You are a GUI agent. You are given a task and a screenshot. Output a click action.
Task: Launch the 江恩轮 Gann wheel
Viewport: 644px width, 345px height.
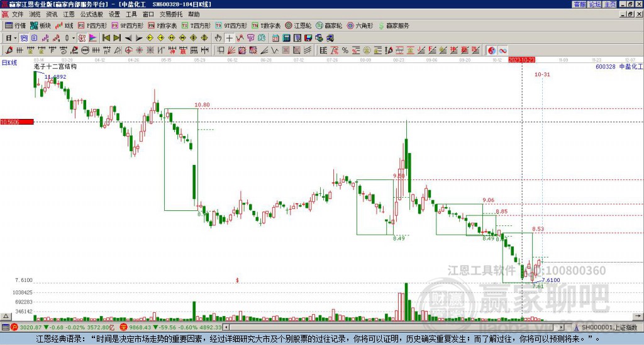298,25
